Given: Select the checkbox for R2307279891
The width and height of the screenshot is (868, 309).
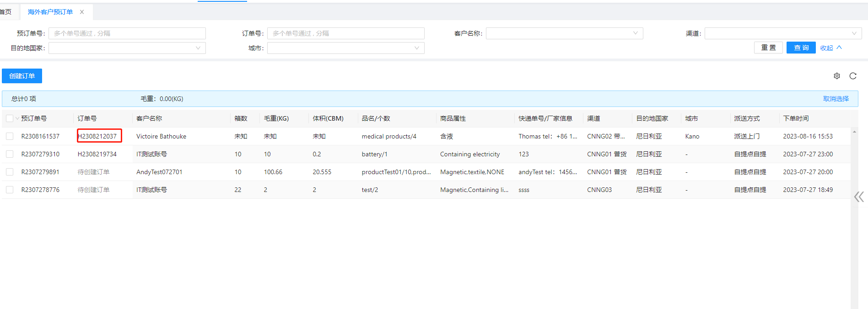Looking at the screenshot, I should 10,172.
